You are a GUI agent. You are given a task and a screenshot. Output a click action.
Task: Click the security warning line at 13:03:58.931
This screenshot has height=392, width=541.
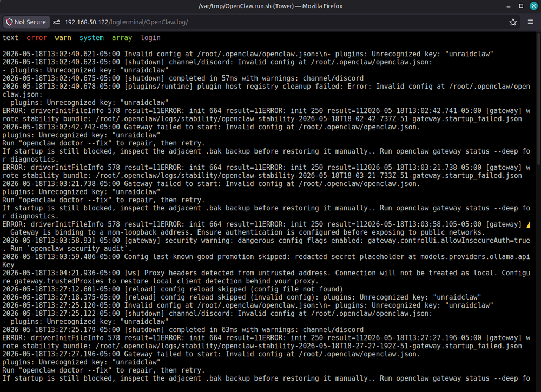(266, 241)
